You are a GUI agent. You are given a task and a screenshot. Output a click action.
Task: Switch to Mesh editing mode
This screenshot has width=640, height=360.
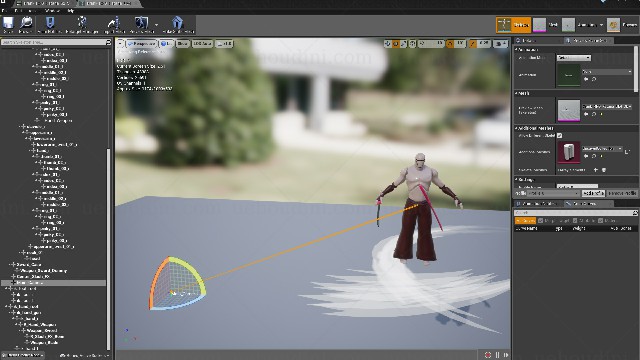546,25
